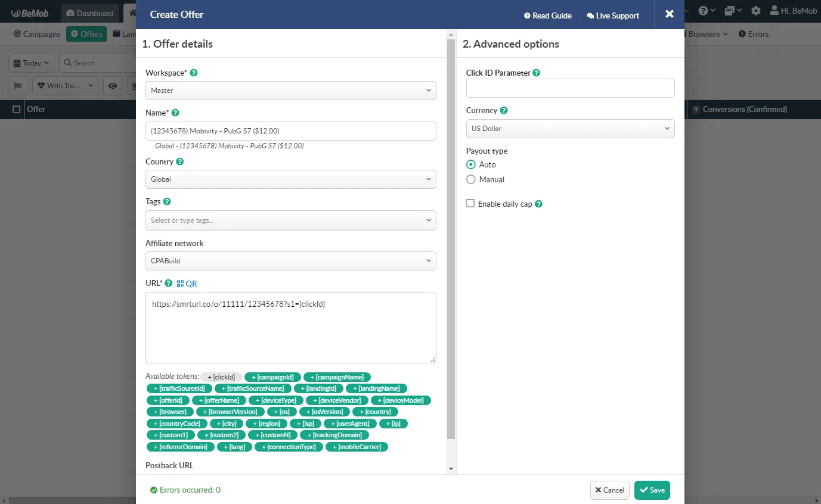Click the Click ID Parameter help icon
The width and height of the screenshot is (821, 504).
click(536, 73)
